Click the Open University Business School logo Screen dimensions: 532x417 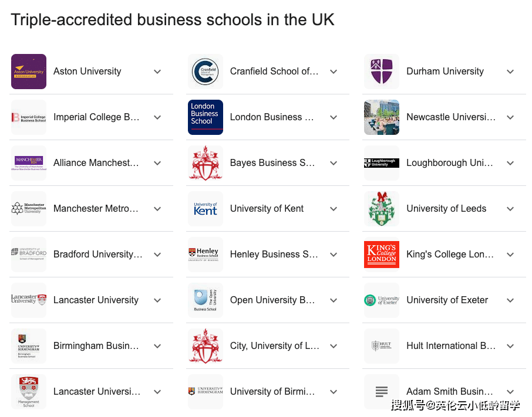[x=206, y=300]
